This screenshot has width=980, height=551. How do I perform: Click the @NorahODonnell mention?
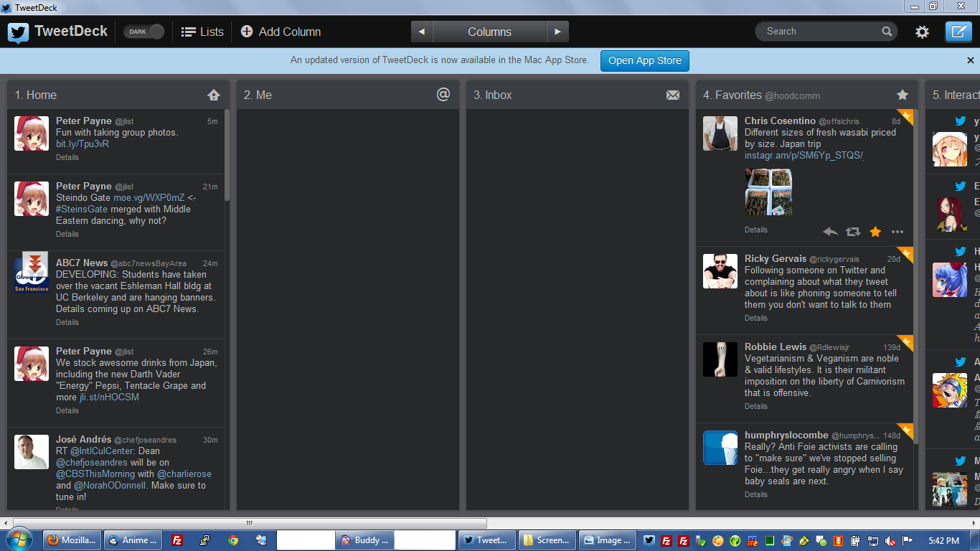[x=110, y=485]
